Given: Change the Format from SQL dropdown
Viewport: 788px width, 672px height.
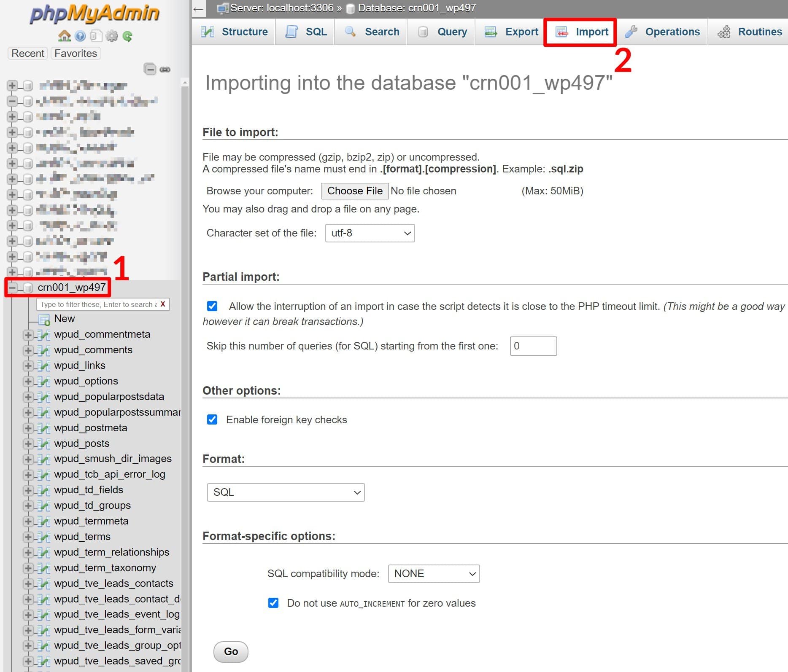Looking at the screenshot, I should (x=286, y=492).
